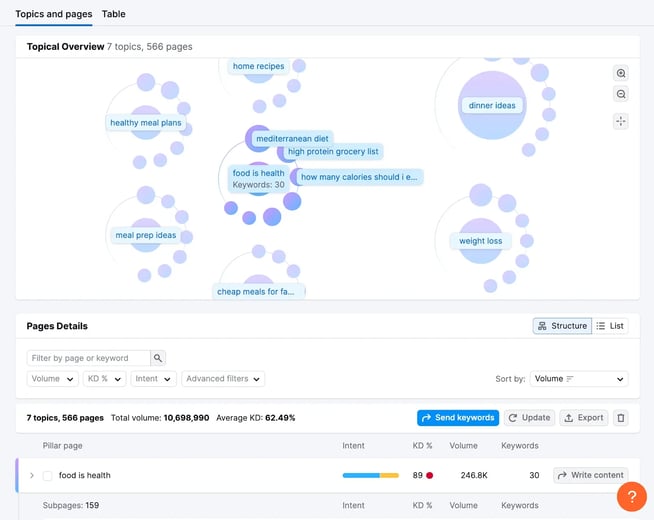Click the center map crosshair icon

[x=621, y=121]
